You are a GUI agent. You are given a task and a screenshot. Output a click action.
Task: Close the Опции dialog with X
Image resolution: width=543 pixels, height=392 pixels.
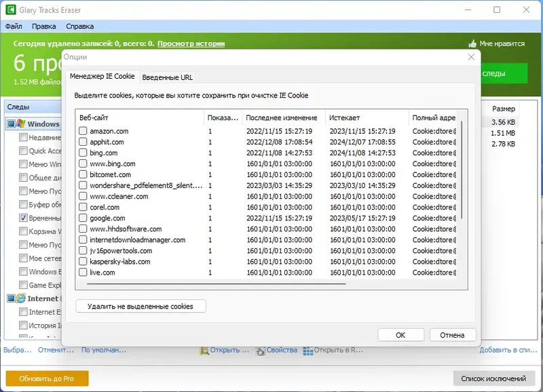click(x=471, y=57)
